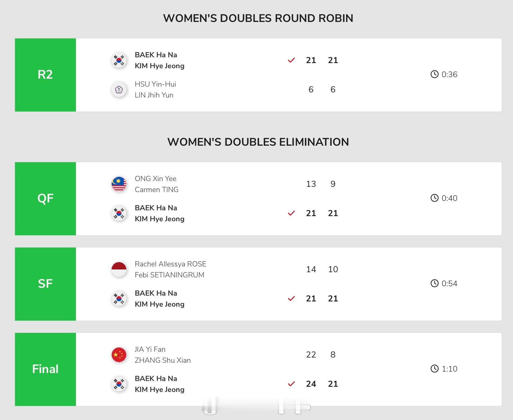Open HSU Yin-Hui player name
513x420 pixels.
point(155,84)
